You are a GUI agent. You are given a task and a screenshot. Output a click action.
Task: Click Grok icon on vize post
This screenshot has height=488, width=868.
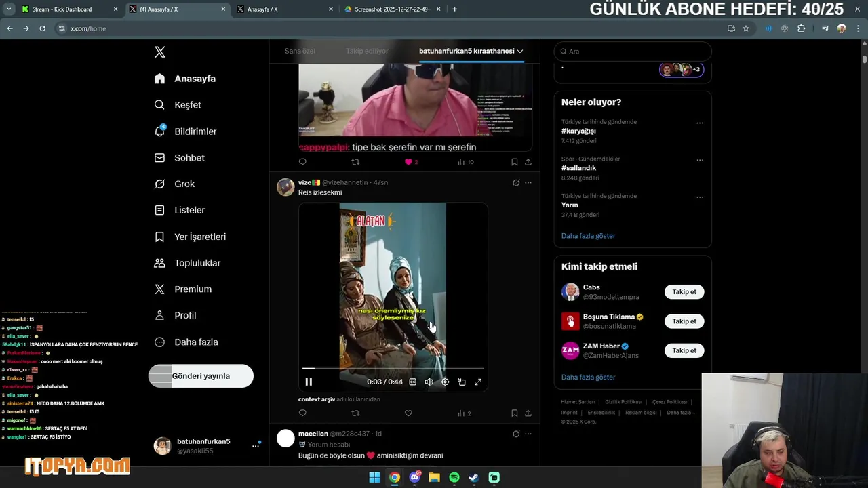pos(516,183)
